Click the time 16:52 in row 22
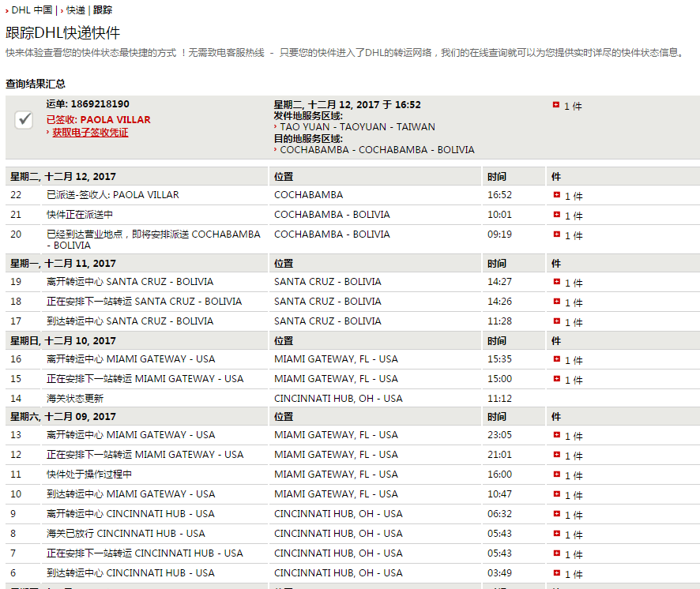The width and height of the screenshot is (700, 589). point(499,194)
